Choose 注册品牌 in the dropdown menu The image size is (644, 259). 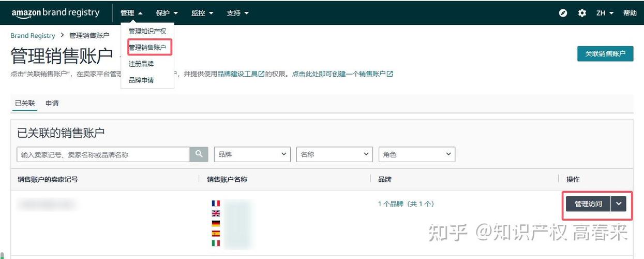(x=141, y=64)
